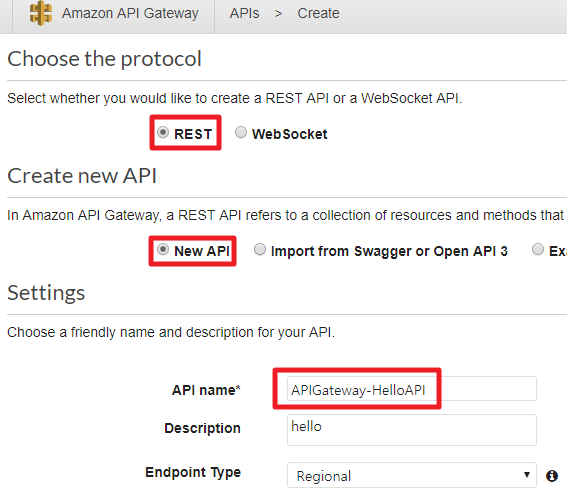Click the Create breadcrumb item

[x=318, y=13]
